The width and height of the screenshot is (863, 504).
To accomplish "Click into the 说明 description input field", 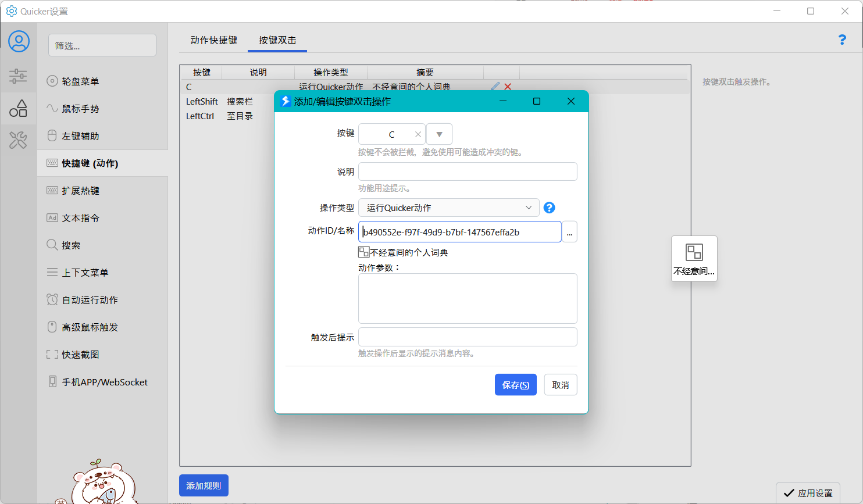I will click(468, 171).
